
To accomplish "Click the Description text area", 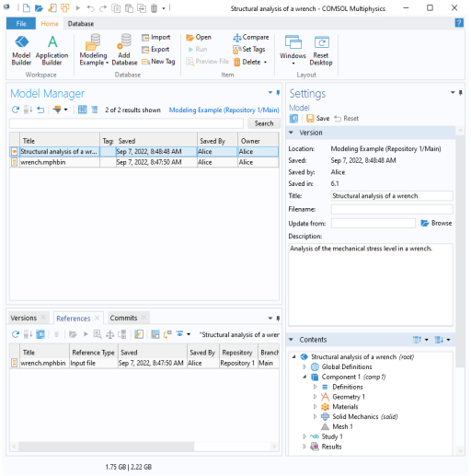I will 371,284.
